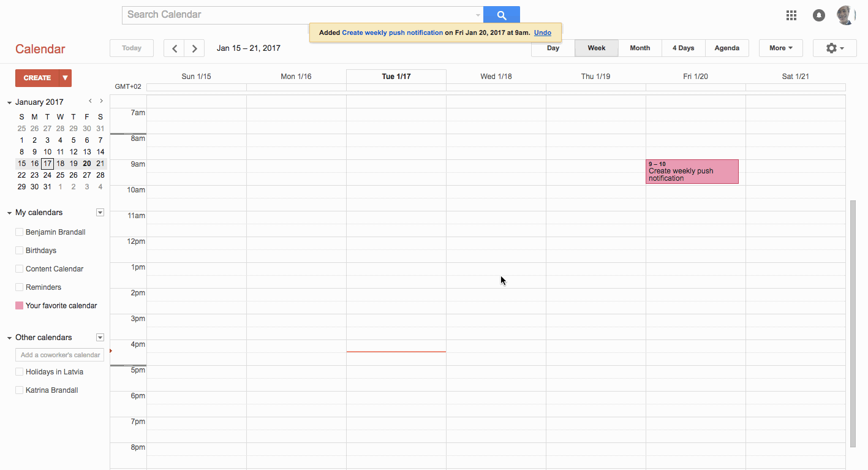
Task: Open Other calendars options dropdown
Action: tap(100, 338)
